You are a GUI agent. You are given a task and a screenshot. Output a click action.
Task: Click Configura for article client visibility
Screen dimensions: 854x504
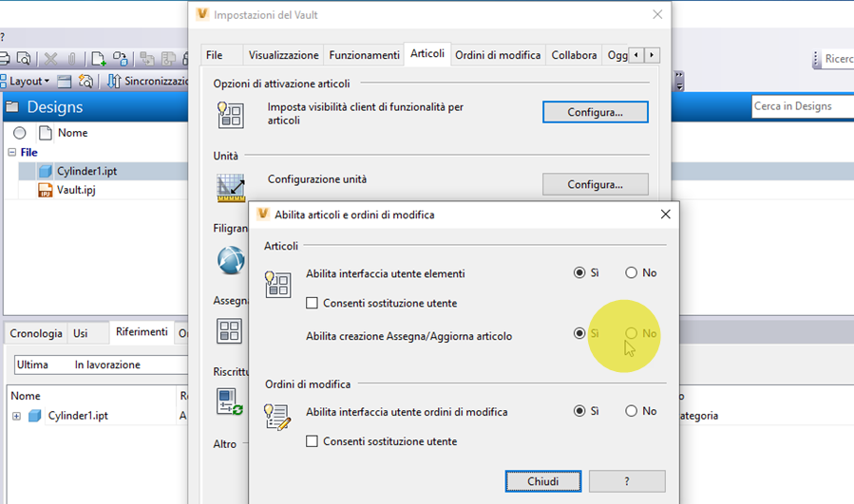click(596, 112)
